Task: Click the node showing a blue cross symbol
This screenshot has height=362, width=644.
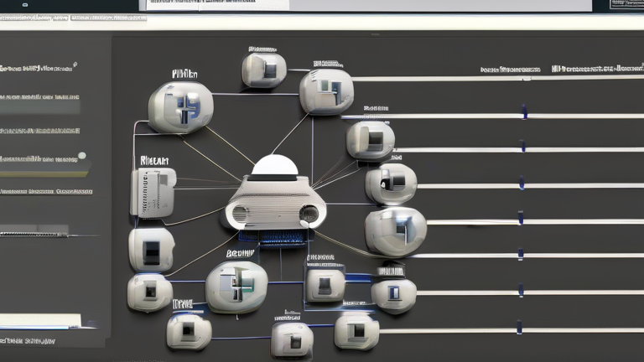Action: pos(181,107)
